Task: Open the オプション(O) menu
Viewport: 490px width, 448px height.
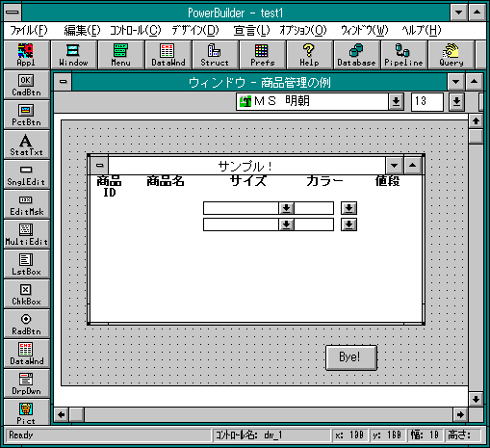Action: [x=302, y=31]
